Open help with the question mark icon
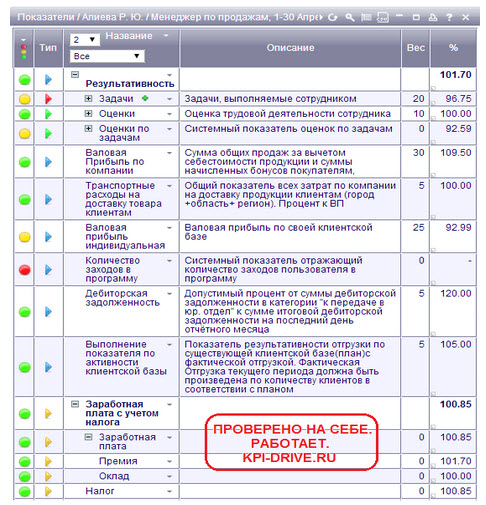The image size is (486, 505). [449, 17]
